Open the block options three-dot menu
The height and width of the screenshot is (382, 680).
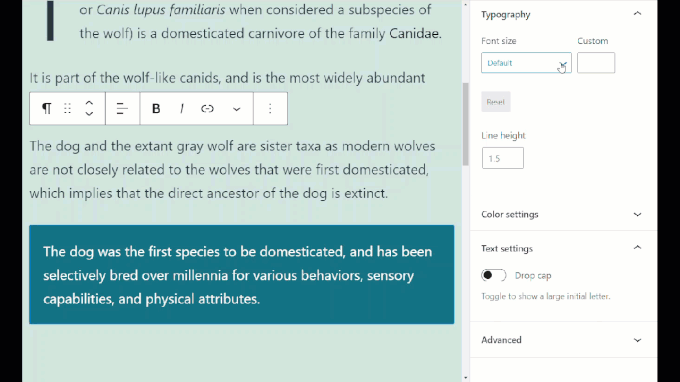(x=270, y=108)
